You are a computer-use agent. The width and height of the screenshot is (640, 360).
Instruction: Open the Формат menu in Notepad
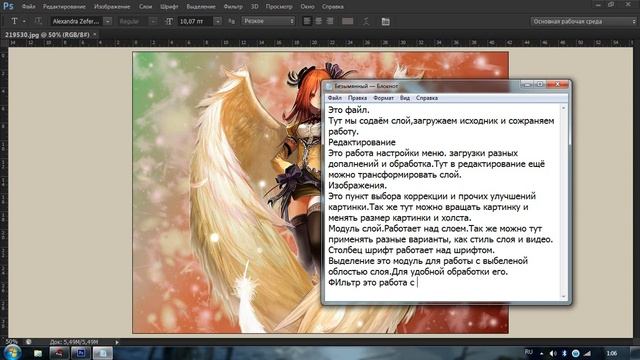point(383,98)
